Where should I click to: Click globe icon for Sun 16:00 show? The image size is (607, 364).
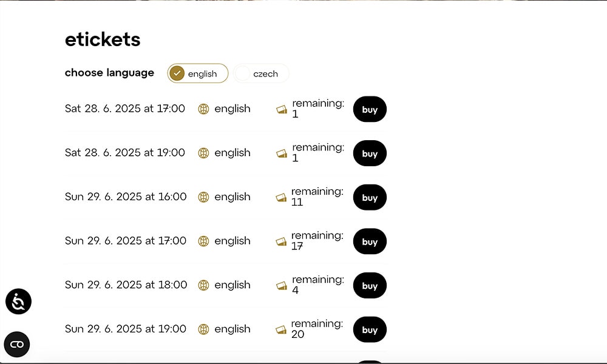point(203,197)
